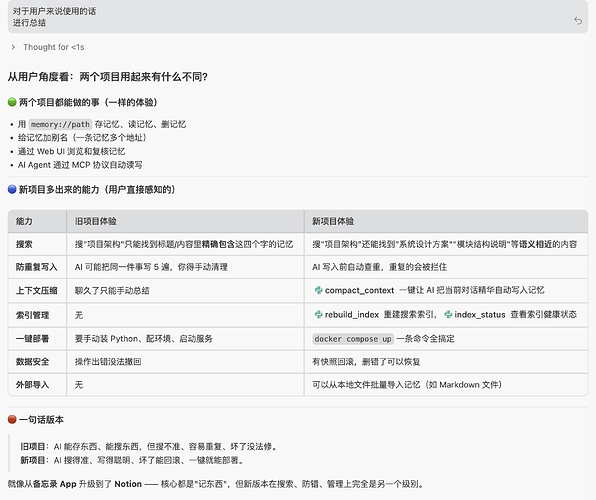
Task: Click the '旧项目体验' table column header
Action: [x=95, y=221]
